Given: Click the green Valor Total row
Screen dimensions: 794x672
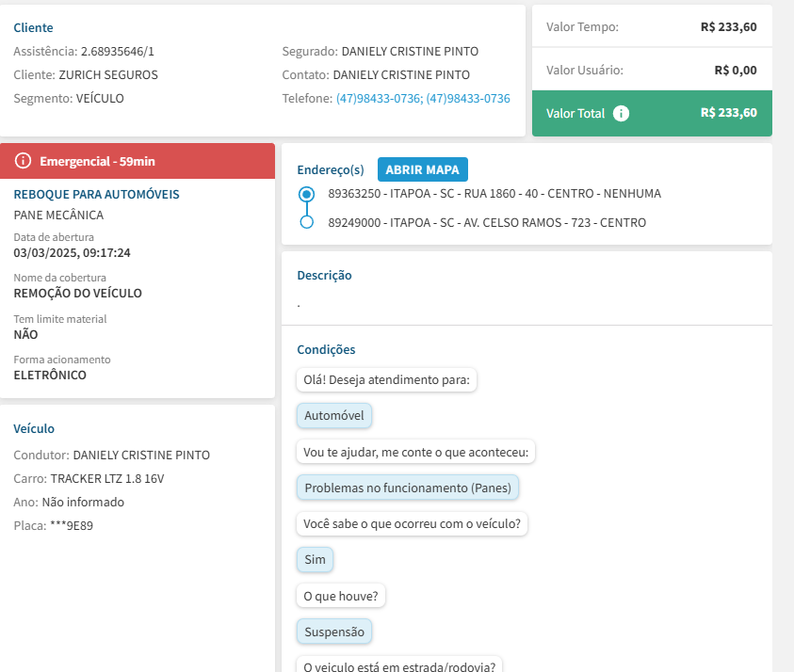Looking at the screenshot, I should (652, 113).
